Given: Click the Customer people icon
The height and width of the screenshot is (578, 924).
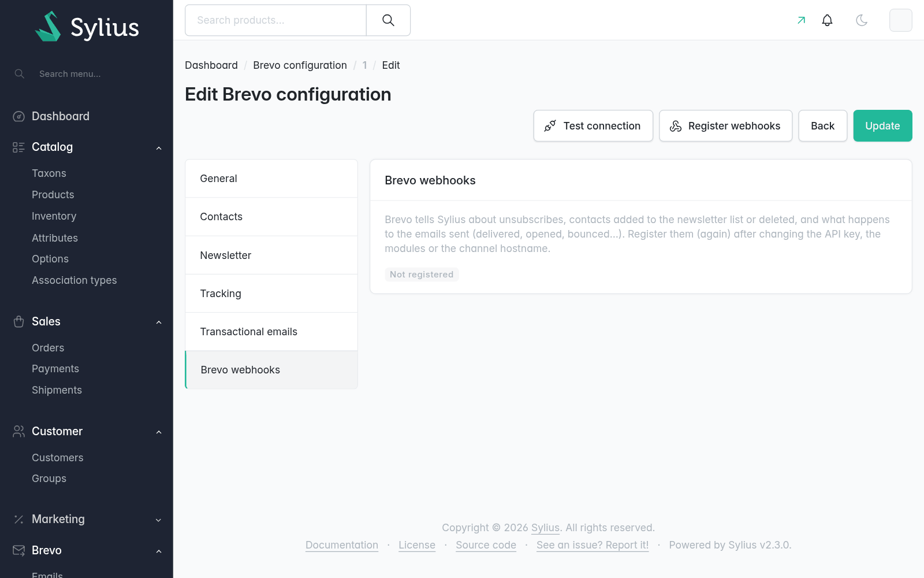Looking at the screenshot, I should (19, 431).
